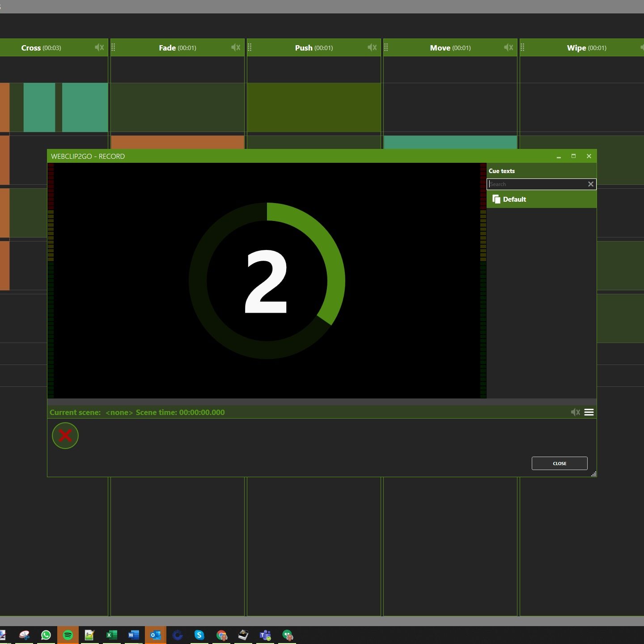Click the narrow teal clip in Cross column
The height and width of the screenshot is (644, 644).
39,107
